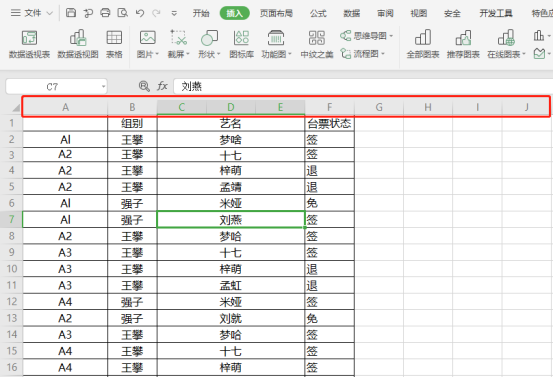Image resolution: width=554 pixels, height=378 pixels.
Task: Open the 功能图 dropdown
Action: (276, 44)
